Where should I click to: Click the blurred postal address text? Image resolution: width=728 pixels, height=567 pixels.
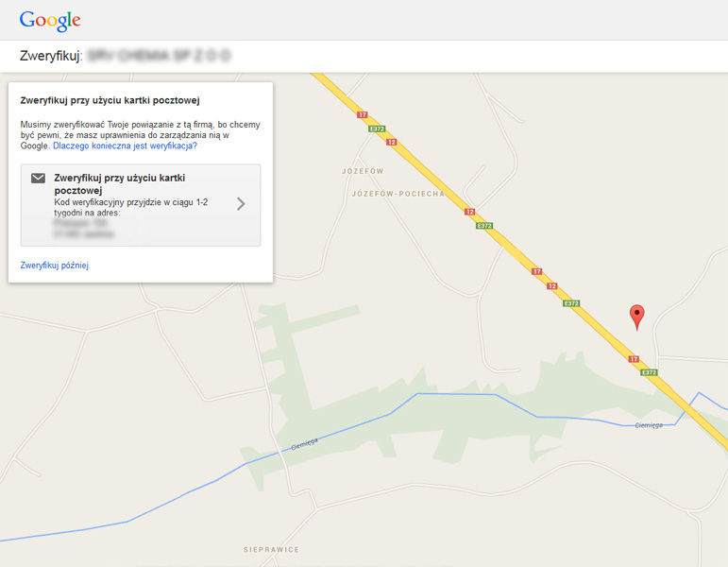(84, 229)
